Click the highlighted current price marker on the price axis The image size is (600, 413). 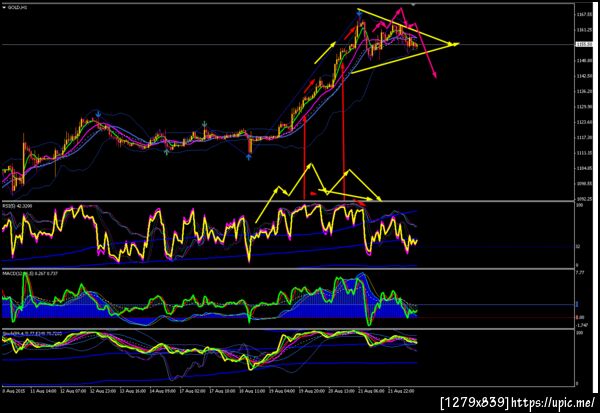[x=582, y=45]
